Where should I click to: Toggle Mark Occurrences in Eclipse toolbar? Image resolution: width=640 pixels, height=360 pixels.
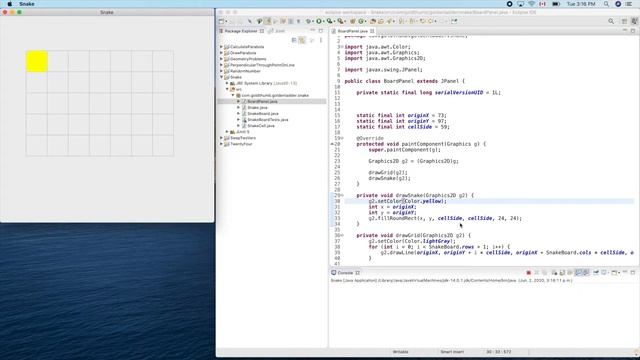coord(268,21)
